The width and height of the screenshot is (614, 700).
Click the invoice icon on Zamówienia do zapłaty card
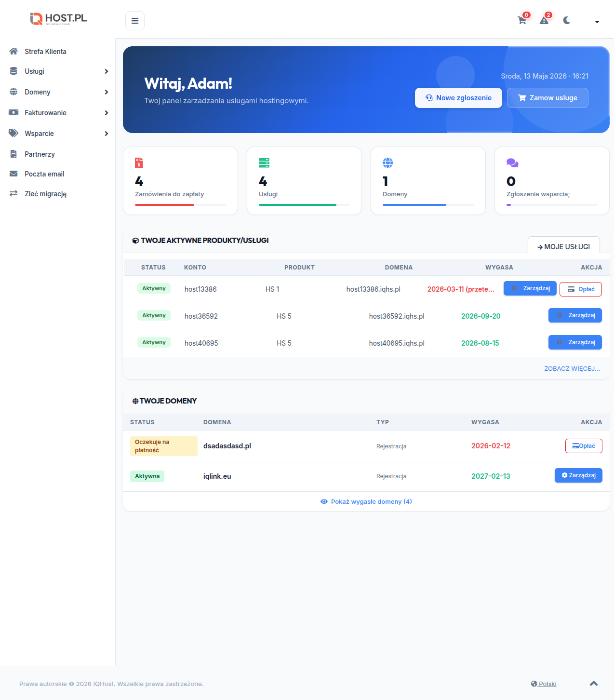pyautogui.click(x=139, y=163)
